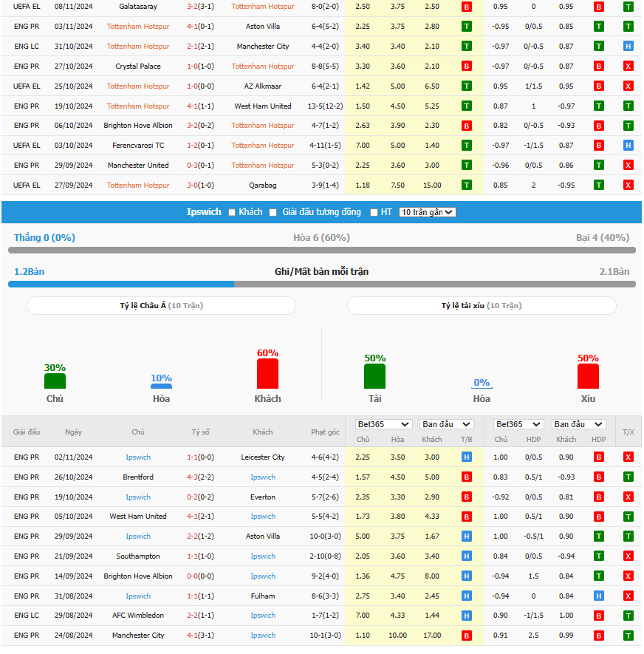Open Bet365 dropdown above the handicap odds columns
Screen dimensions: 644x654
click(x=518, y=424)
